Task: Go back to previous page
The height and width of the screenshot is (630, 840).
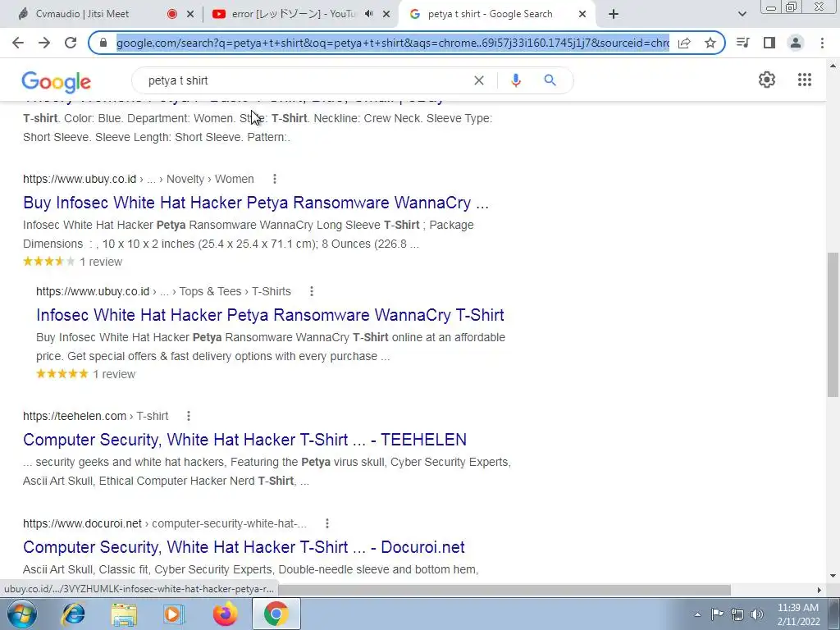Action: [18, 43]
